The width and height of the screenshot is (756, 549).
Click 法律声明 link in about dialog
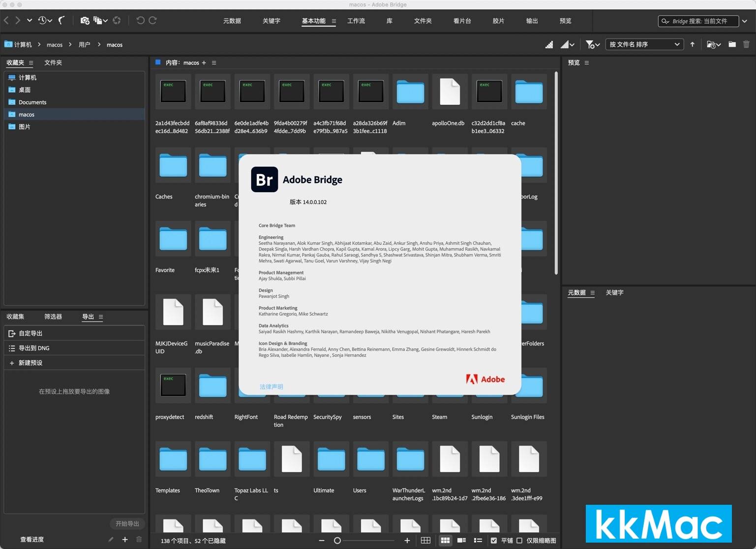coord(272,387)
